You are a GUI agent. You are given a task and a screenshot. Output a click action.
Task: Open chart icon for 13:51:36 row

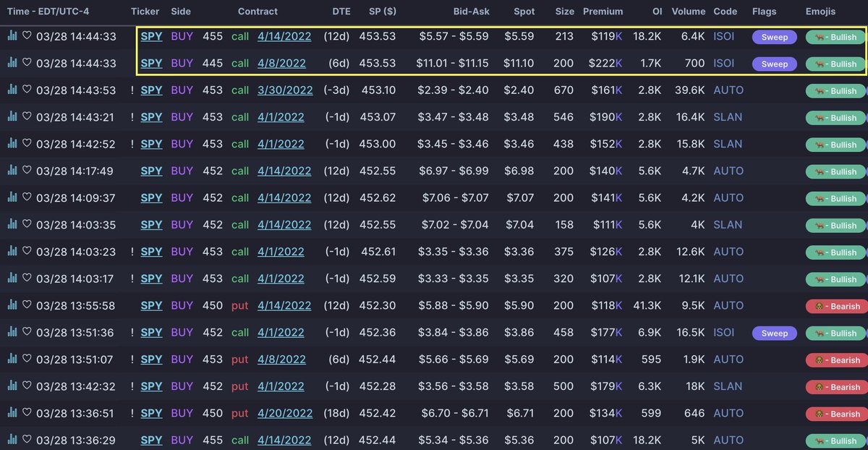tap(12, 332)
